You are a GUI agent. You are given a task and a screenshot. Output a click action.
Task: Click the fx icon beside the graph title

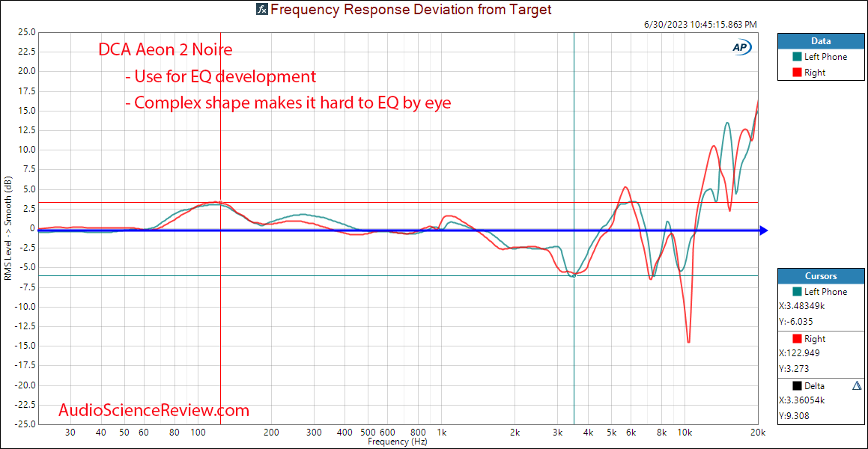[x=261, y=10]
